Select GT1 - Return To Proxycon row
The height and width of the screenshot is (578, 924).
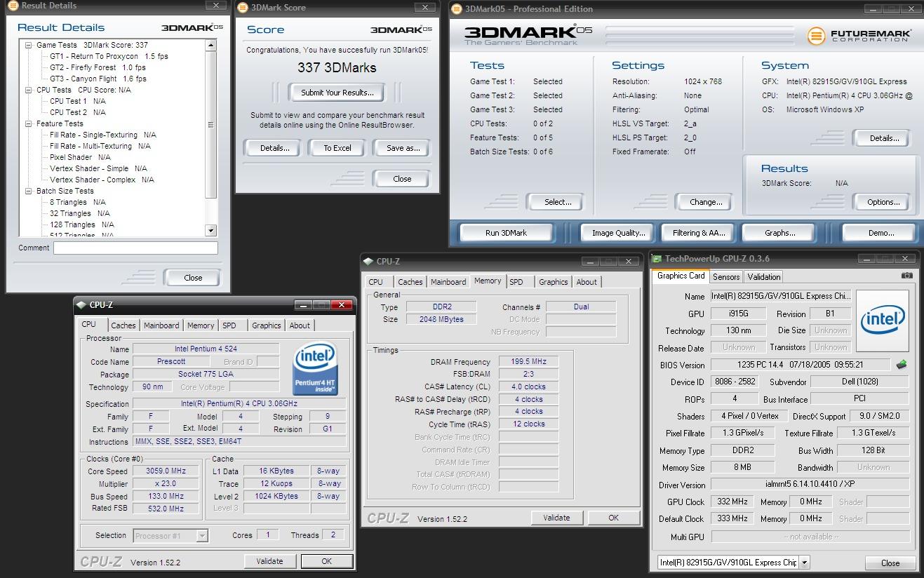[109, 56]
